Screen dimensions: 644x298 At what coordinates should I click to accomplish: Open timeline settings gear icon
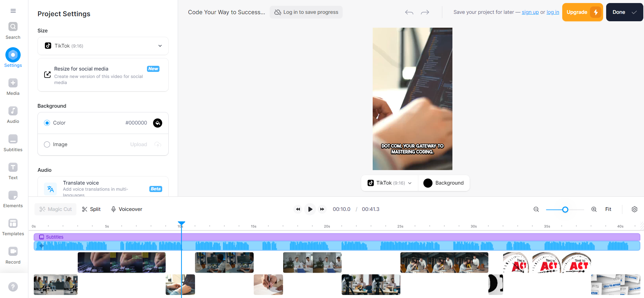[x=634, y=209]
